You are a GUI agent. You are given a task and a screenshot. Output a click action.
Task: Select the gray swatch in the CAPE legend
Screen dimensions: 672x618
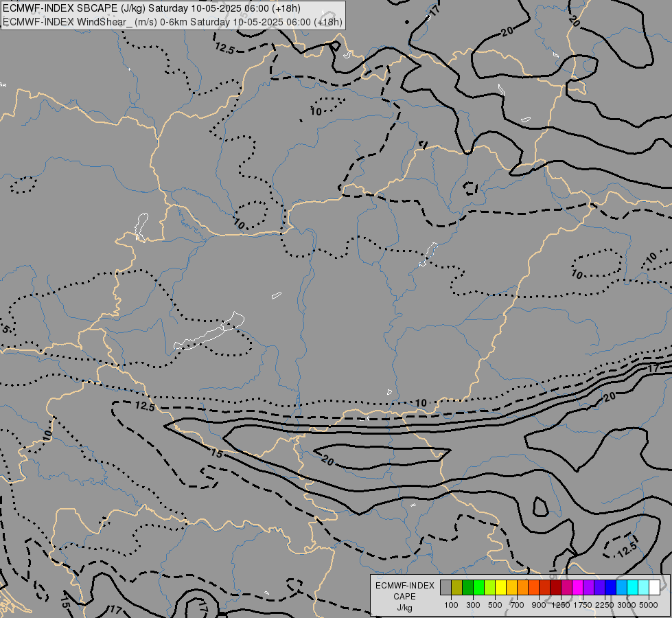[x=445, y=588]
